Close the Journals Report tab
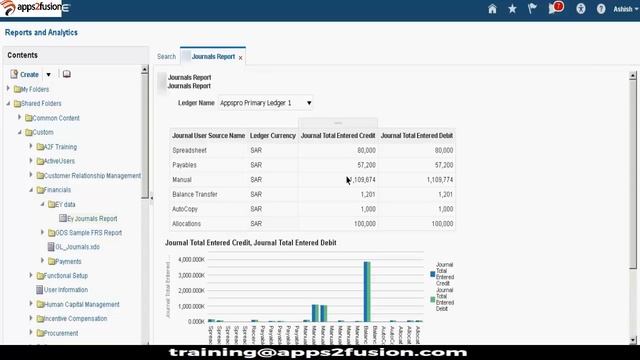The height and width of the screenshot is (360, 640). (x=240, y=58)
